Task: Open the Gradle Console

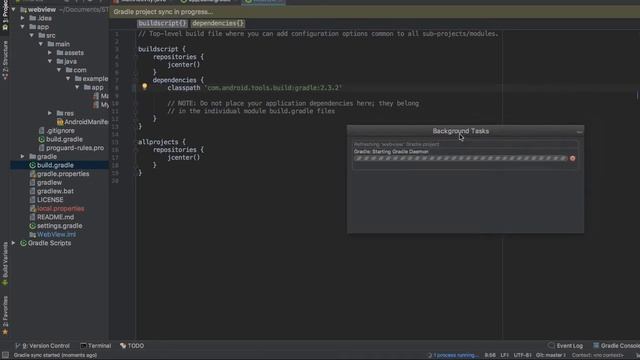Action: click(616, 346)
